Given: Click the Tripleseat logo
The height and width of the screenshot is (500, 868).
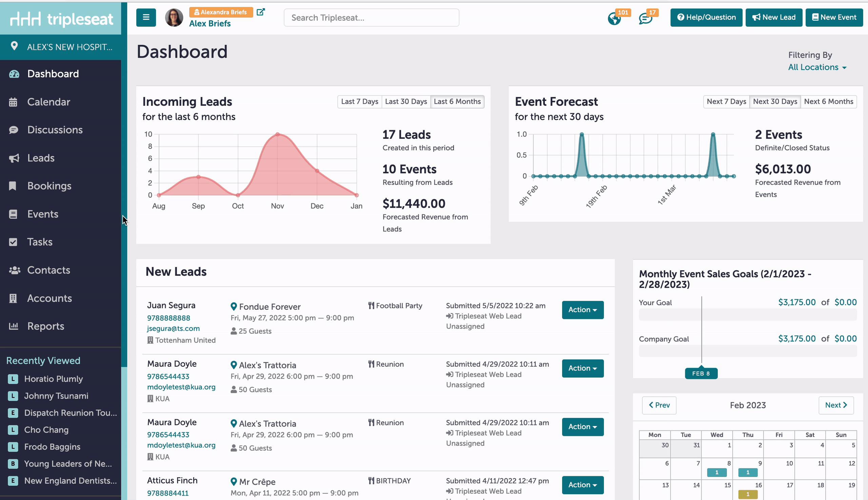Looking at the screenshot, I should 61,19.
